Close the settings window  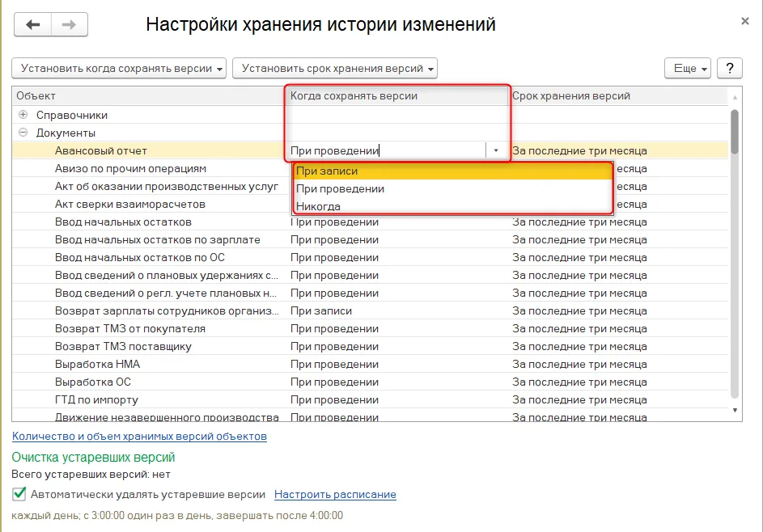744,21
